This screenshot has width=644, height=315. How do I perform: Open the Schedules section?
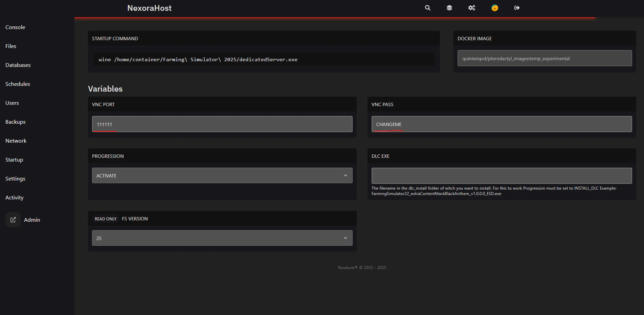click(x=18, y=84)
